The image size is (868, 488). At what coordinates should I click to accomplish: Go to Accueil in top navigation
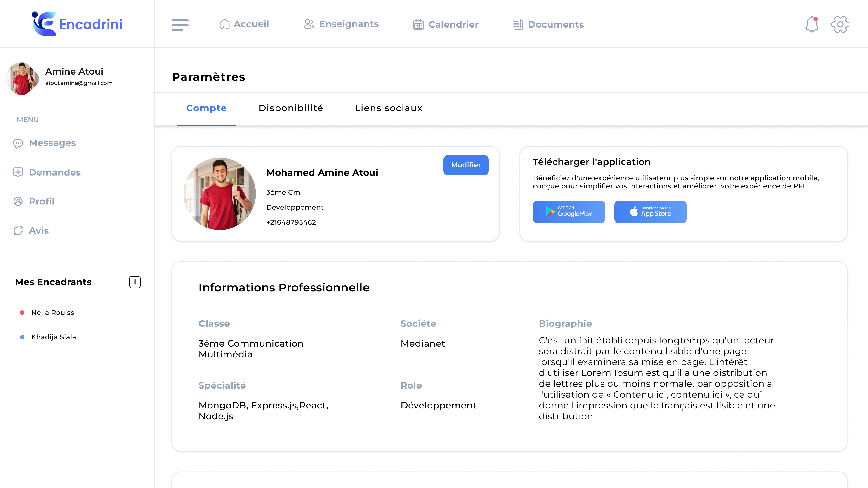pos(244,24)
